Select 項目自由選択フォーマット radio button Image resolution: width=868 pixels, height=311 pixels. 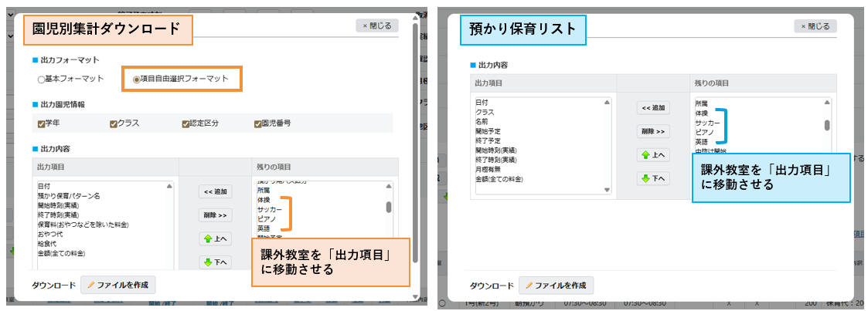click(x=137, y=79)
